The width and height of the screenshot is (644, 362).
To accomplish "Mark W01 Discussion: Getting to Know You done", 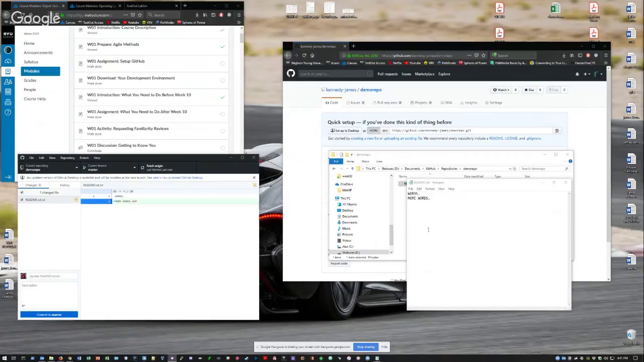I will 222,148.
